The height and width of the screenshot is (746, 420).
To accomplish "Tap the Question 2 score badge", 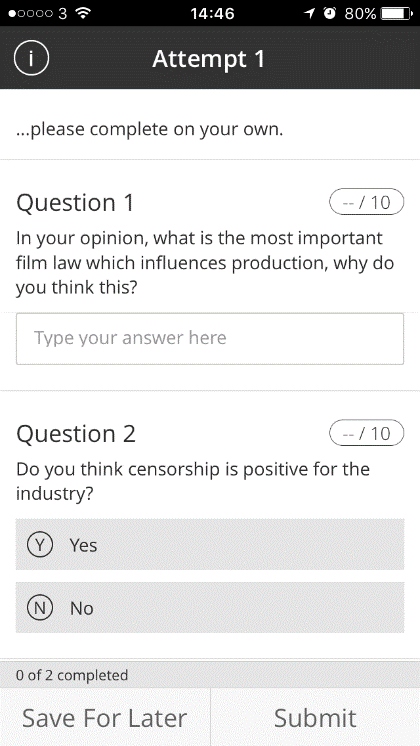I will [366, 433].
